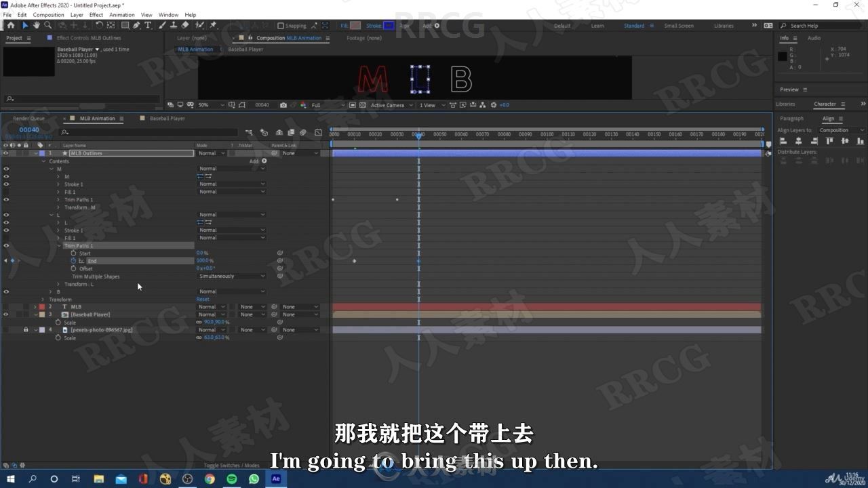
Task: Open the Active Camera dropdown
Action: (x=391, y=105)
